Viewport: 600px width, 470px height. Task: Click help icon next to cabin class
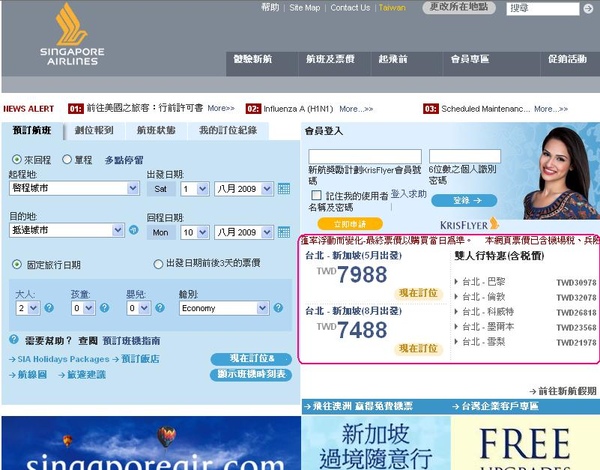(x=278, y=307)
